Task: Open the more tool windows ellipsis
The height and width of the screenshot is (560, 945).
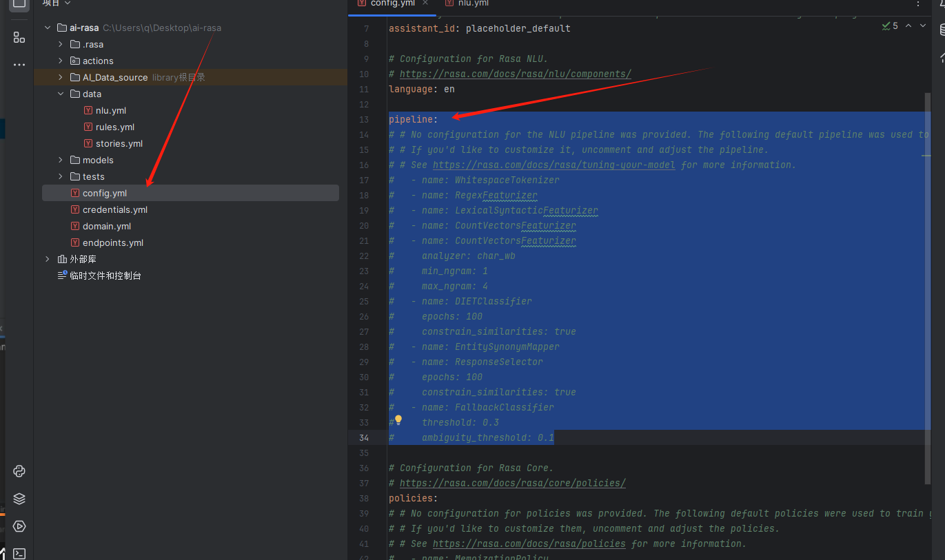Action: pyautogui.click(x=19, y=65)
